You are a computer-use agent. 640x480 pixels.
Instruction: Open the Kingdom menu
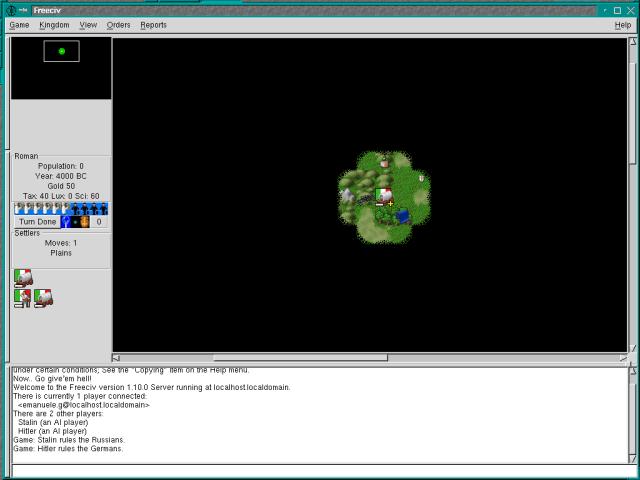(x=54, y=25)
